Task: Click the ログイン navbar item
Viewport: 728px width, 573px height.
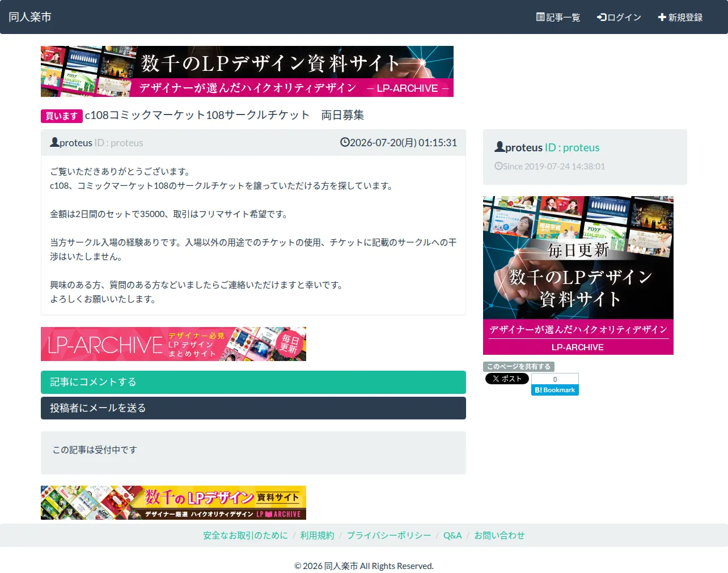Action: click(619, 17)
